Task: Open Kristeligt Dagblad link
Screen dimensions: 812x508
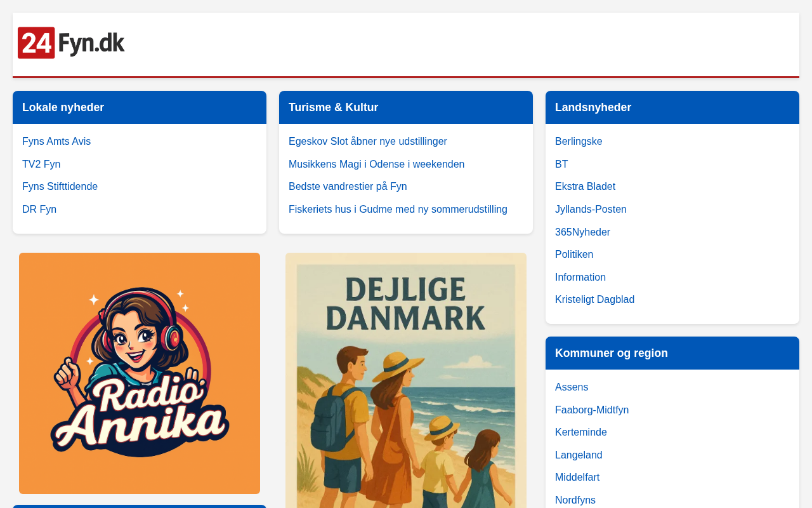Action: click(x=594, y=300)
